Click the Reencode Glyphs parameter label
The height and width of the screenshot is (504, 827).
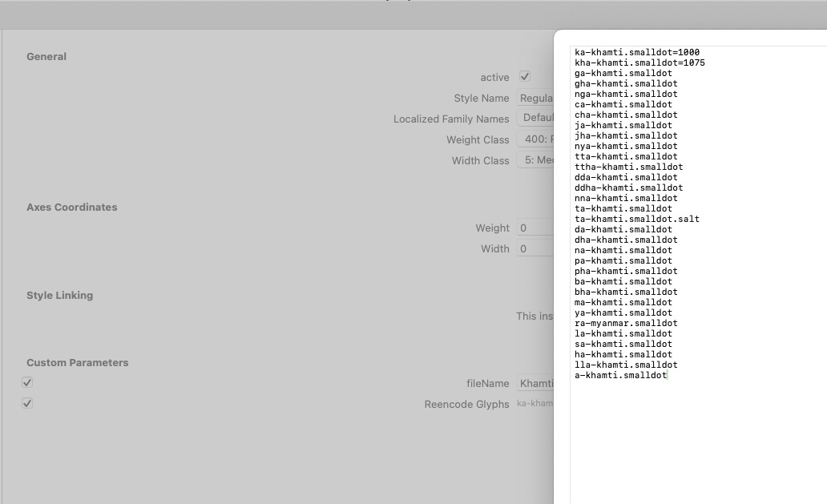tap(466, 405)
